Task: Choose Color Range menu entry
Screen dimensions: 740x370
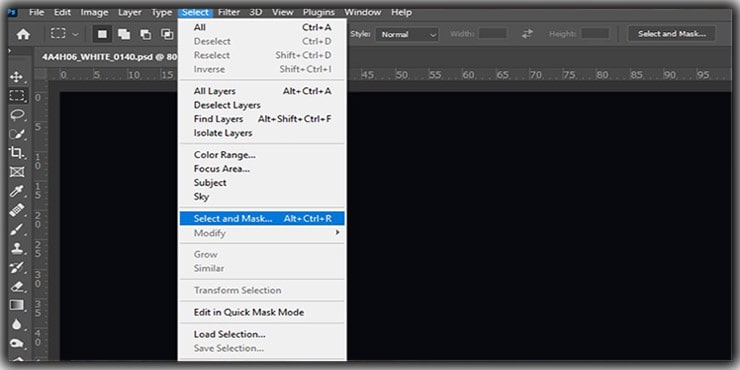Action: 262,155
